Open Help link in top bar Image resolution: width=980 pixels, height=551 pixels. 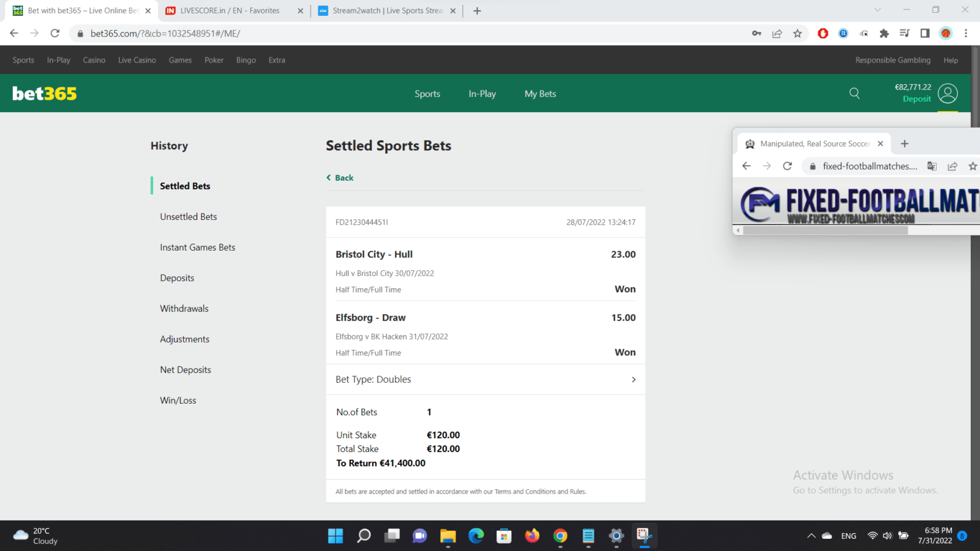click(x=951, y=60)
